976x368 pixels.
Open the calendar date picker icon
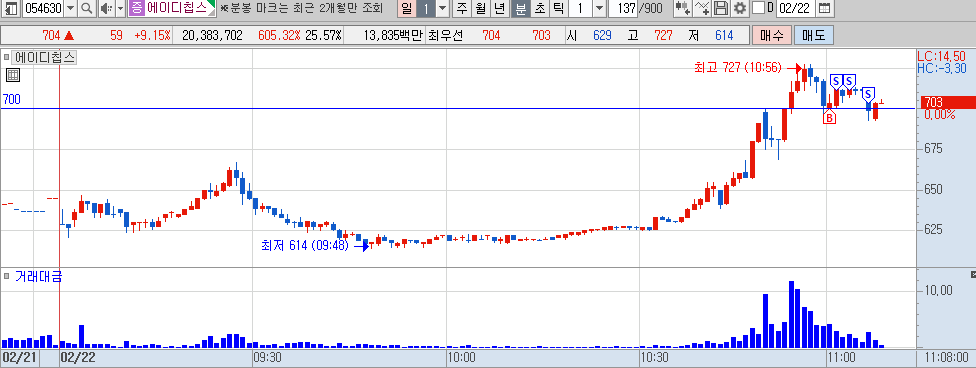[x=824, y=8]
